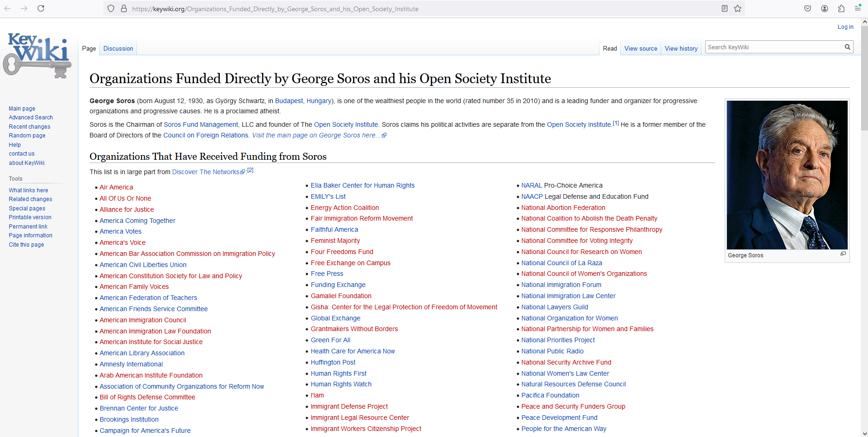Enlarge the George Soros image via icon

(x=843, y=254)
